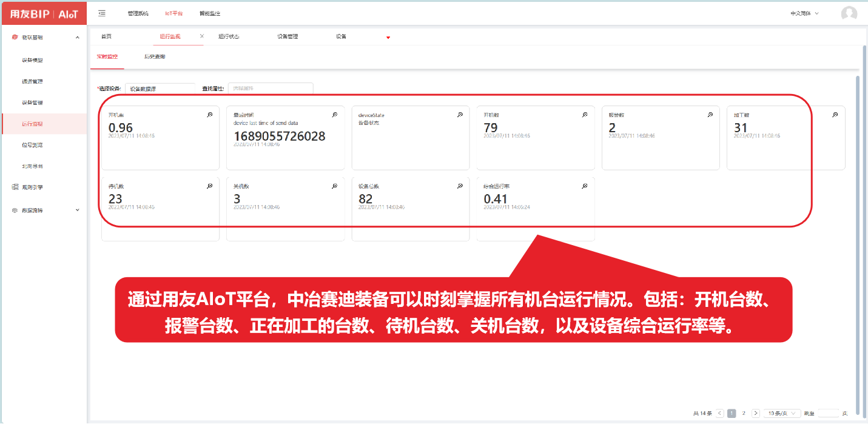Click the 查找属性 search field
Viewport: 868px width, 424px height.
[x=271, y=89]
